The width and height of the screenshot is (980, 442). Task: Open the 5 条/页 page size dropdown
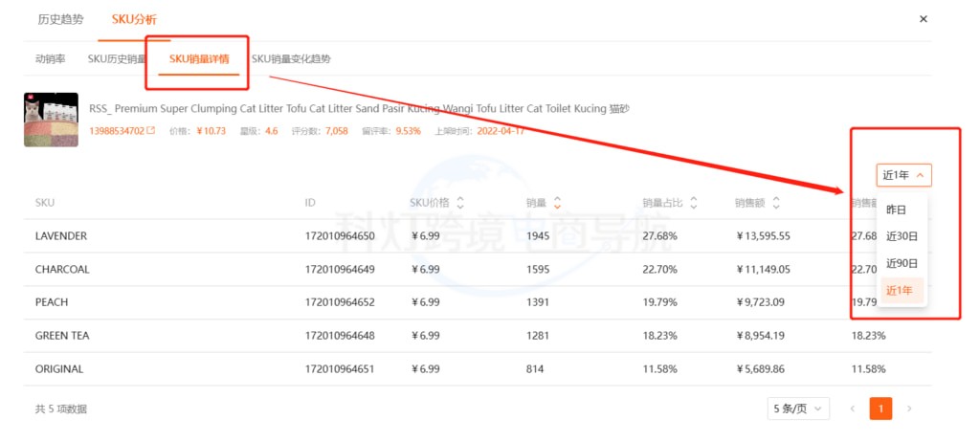click(x=798, y=409)
